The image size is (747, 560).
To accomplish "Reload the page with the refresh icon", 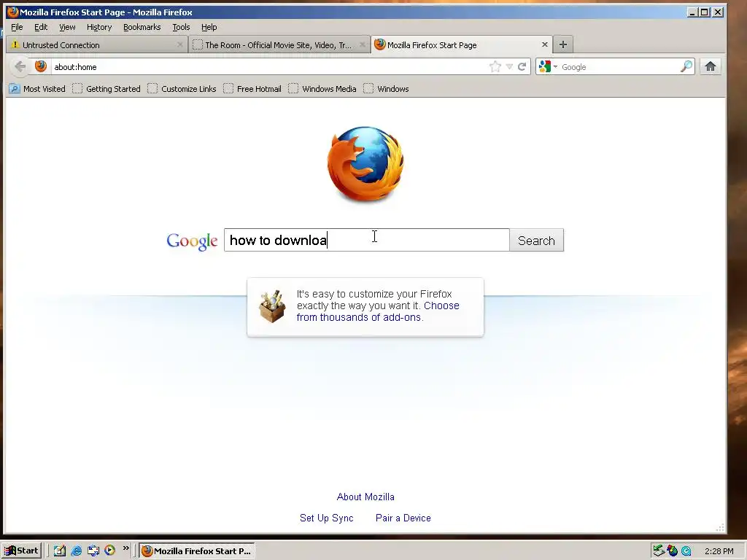I will point(522,66).
